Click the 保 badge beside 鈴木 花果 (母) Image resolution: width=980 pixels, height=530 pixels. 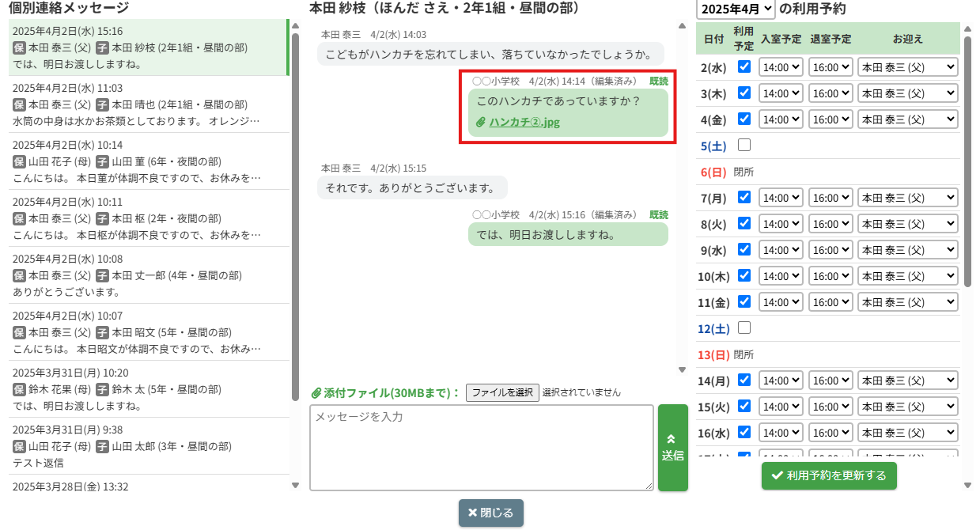(20, 389)
